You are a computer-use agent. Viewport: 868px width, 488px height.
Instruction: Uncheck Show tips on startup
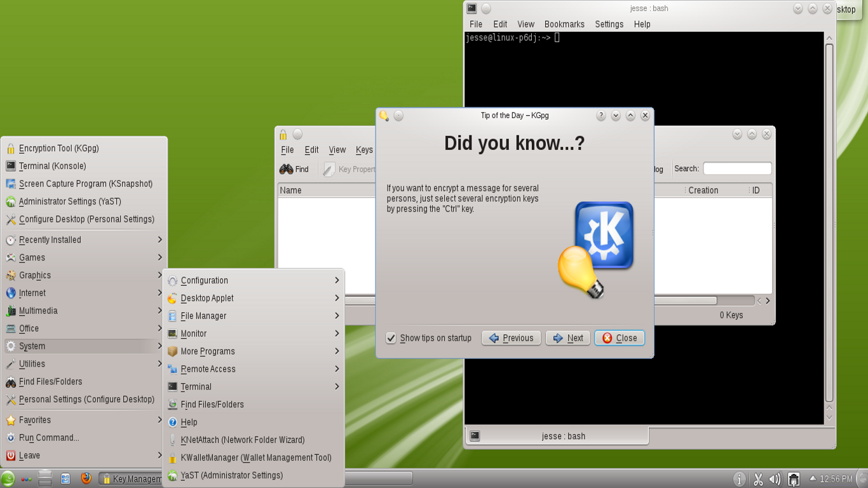coord(391,338)
